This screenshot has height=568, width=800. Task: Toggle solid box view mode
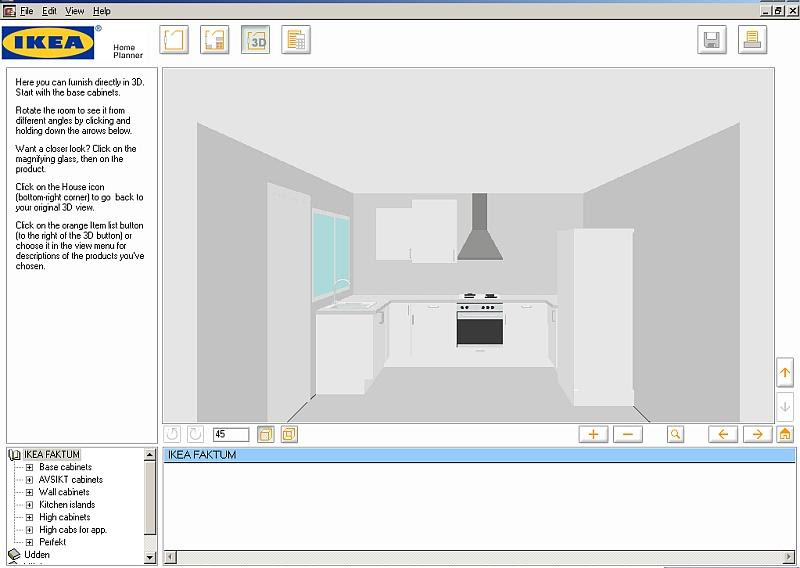pos(265,434)
